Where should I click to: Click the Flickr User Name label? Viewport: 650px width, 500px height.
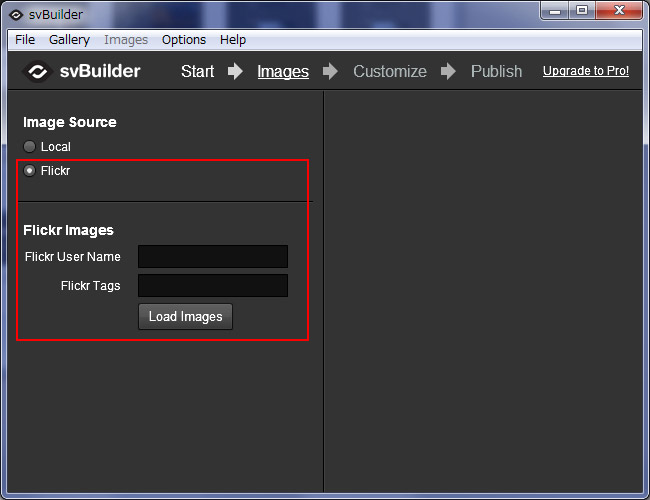(73, 257)
